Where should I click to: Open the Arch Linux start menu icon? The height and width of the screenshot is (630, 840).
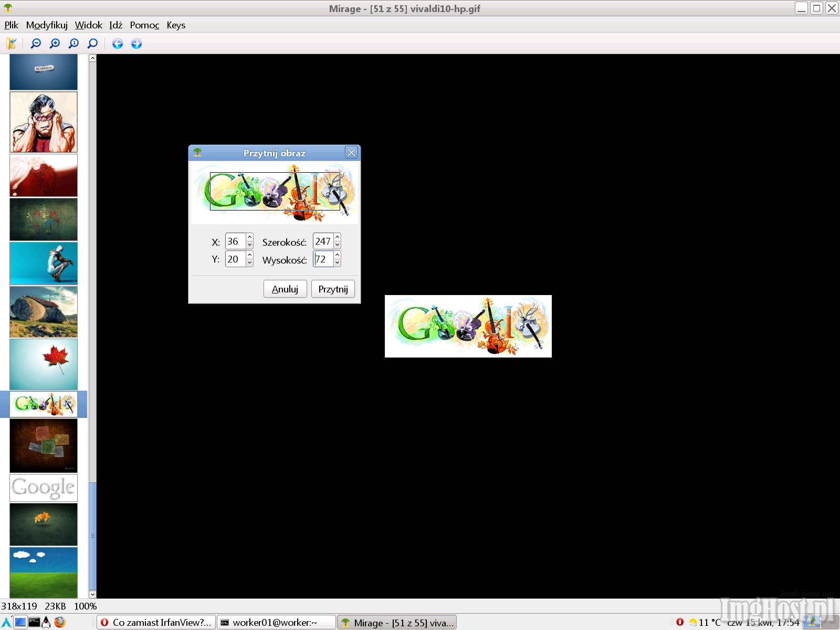click(x=6, y=622)
